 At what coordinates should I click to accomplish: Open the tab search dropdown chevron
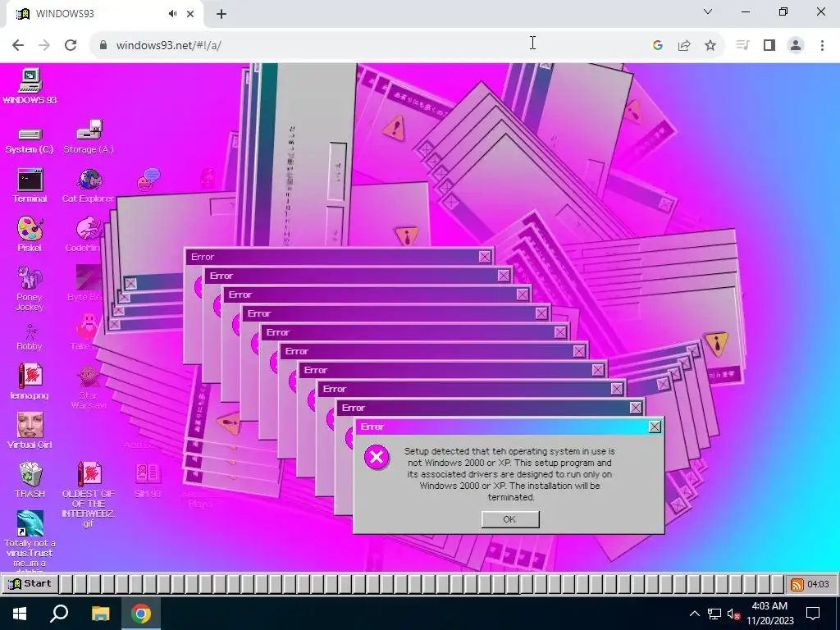click(708, 11)
